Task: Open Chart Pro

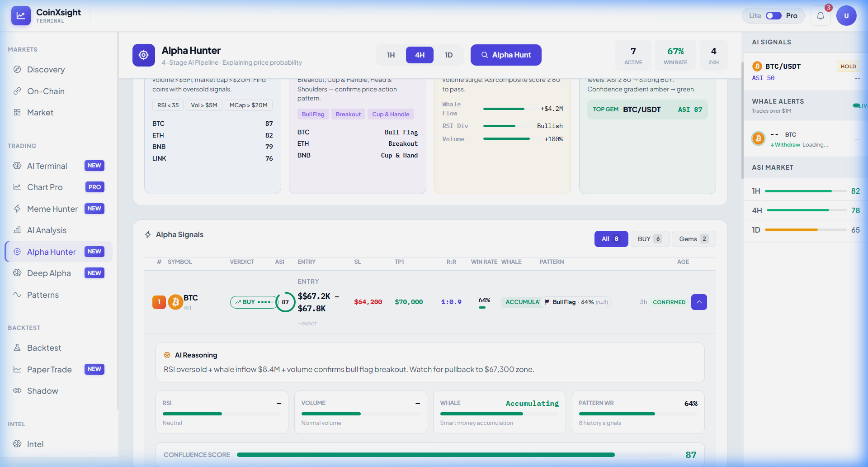Action: (59, 187)
